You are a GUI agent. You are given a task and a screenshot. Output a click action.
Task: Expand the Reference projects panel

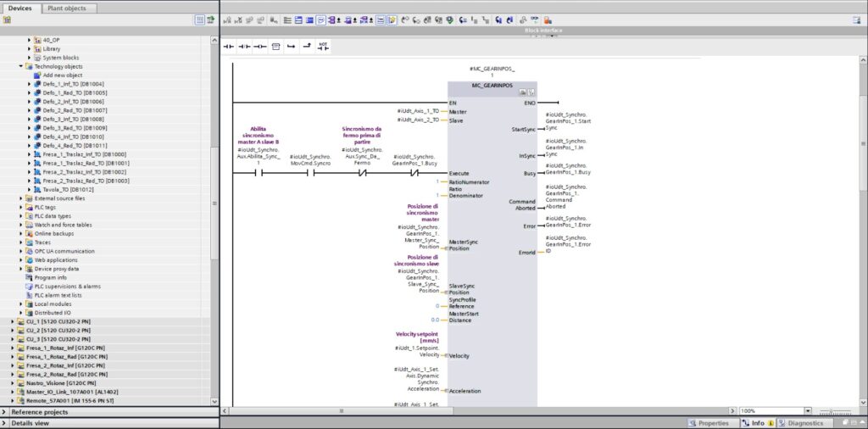coord(4,412)
